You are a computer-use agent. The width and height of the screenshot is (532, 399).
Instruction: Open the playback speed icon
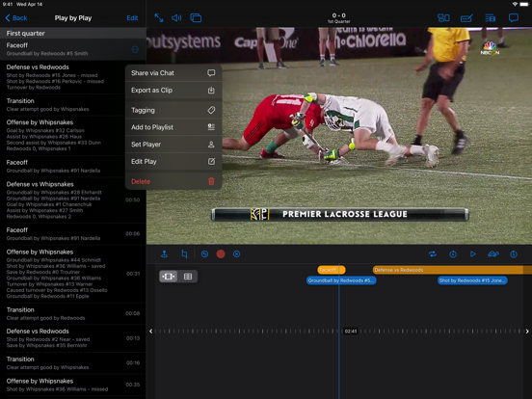(493, 253)
